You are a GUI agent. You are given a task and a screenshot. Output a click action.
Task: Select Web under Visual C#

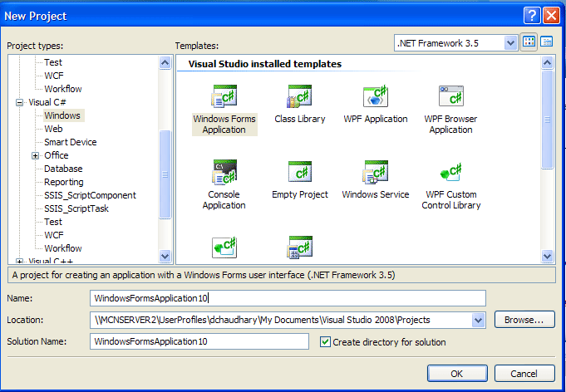click(x=53, y=129)
